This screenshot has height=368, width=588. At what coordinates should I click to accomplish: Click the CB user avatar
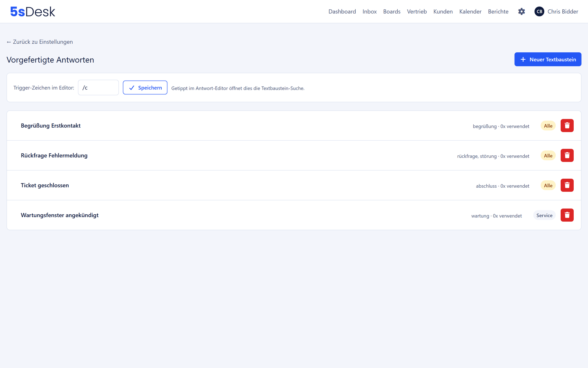tap(539, 11)
